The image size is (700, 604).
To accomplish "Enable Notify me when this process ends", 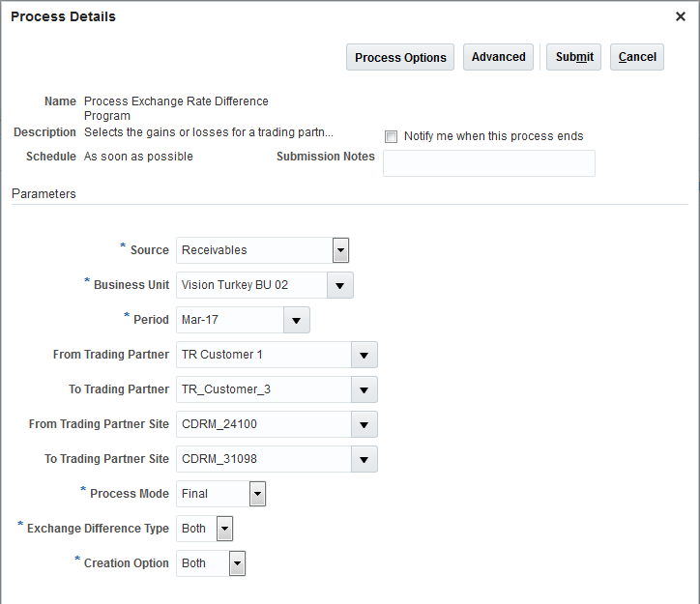I will coord(392,137).
